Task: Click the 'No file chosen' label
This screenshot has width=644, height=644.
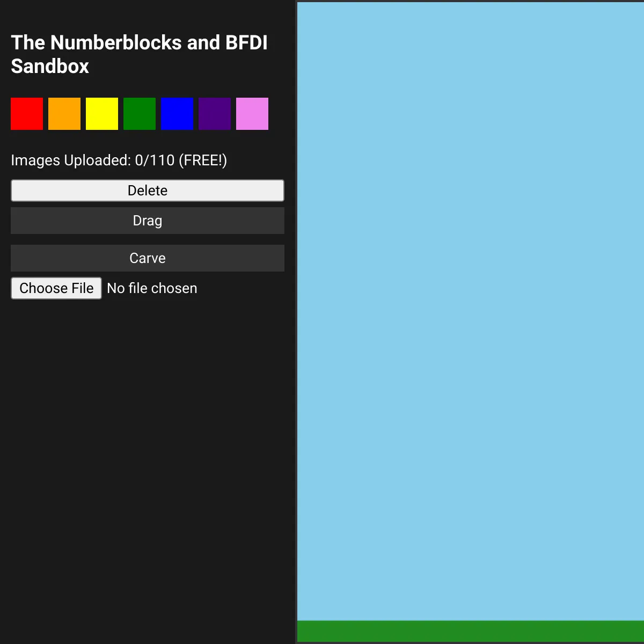Action: pyautogui.click(x=151, y=288)
